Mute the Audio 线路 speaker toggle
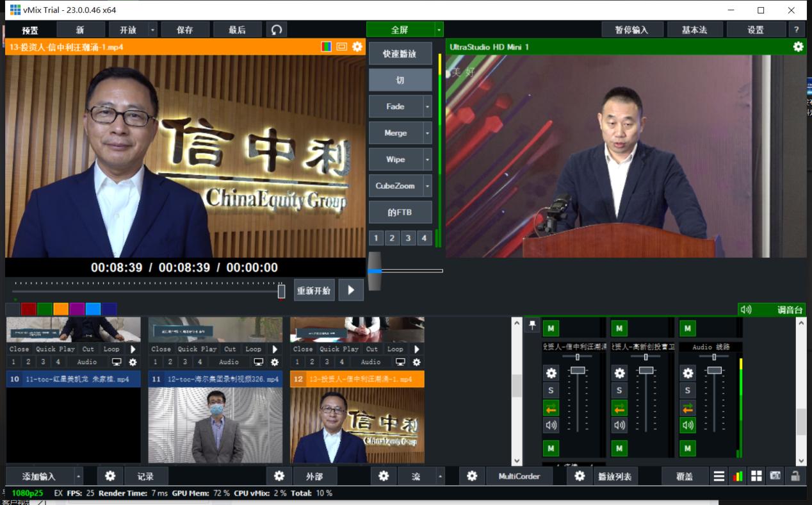Viewport: 812px width, 505px height. (688, 425)
